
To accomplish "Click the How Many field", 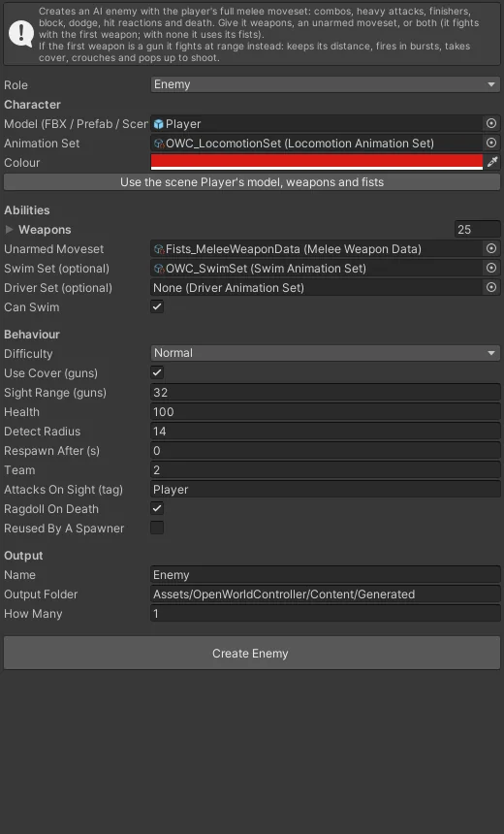I will click(x=326, y=614).
